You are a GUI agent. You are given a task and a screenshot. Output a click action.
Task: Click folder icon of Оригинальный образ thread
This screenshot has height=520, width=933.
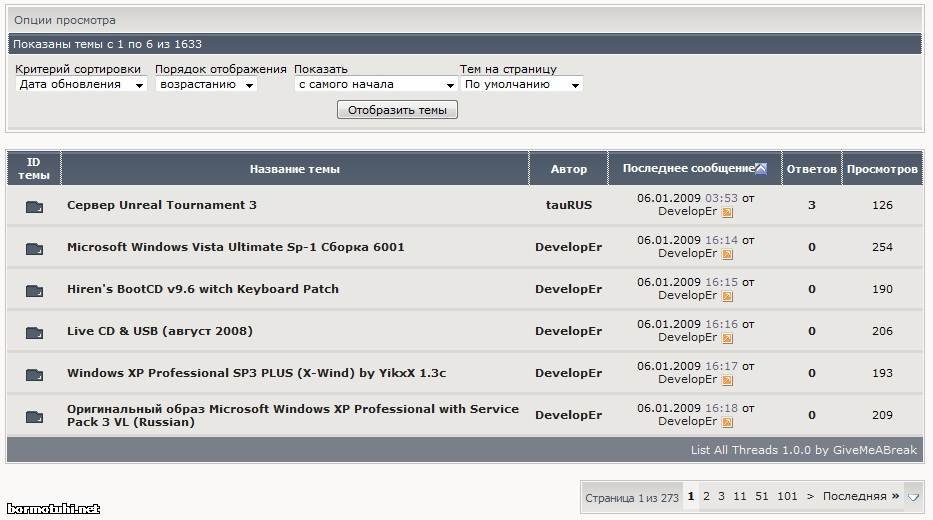pos(34,416)
